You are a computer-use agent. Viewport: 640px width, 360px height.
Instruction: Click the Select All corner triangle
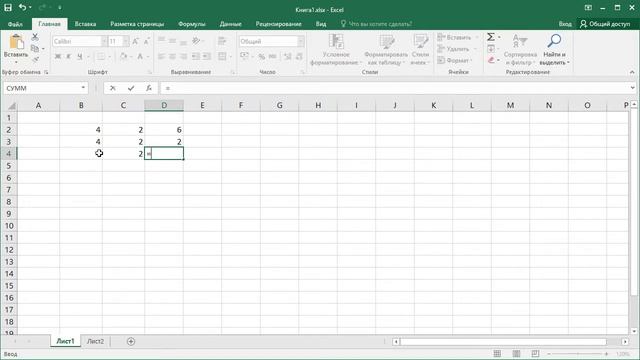coord(11,106)
